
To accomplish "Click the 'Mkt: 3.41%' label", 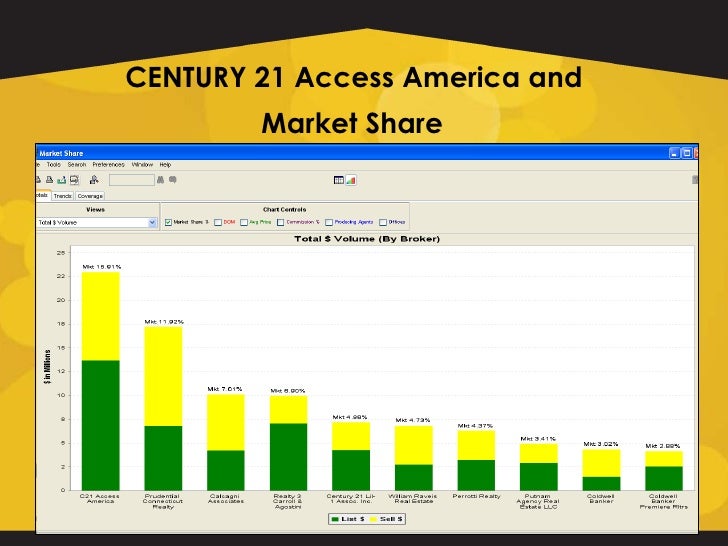I will click(x=538, y=439).
